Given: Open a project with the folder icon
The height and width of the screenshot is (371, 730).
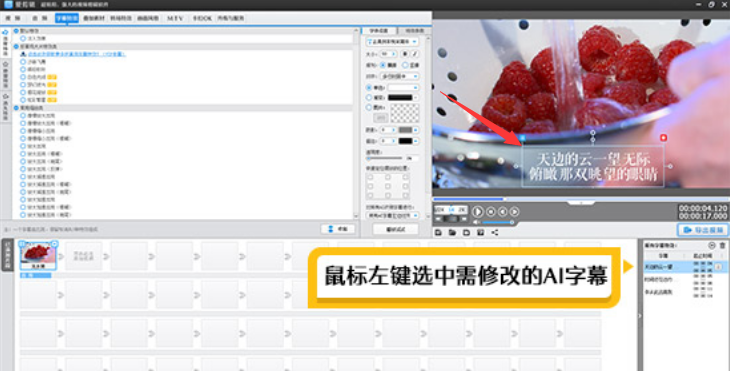Looking at the screenshot, I should pos(453,232).
